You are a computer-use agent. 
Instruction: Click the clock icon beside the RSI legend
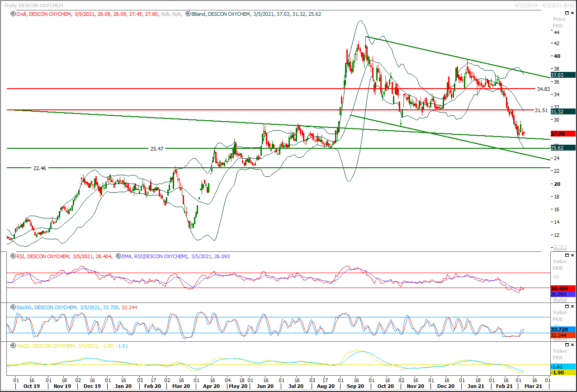pyautogui.click(x=12, y=256)
